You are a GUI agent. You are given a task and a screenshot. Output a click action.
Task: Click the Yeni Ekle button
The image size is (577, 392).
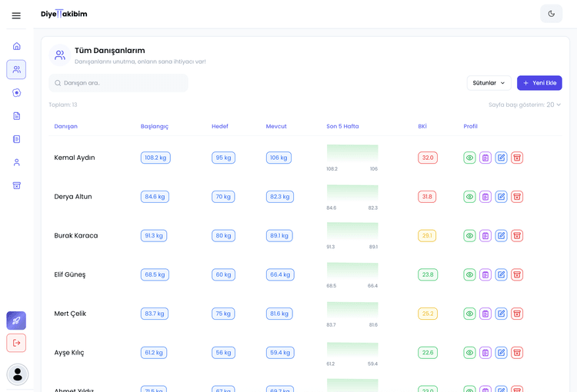coord(539,83)
